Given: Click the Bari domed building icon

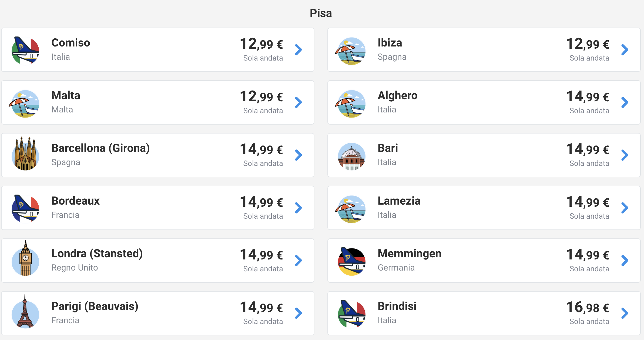Looking at the screenshot, I should click(352, 156).
